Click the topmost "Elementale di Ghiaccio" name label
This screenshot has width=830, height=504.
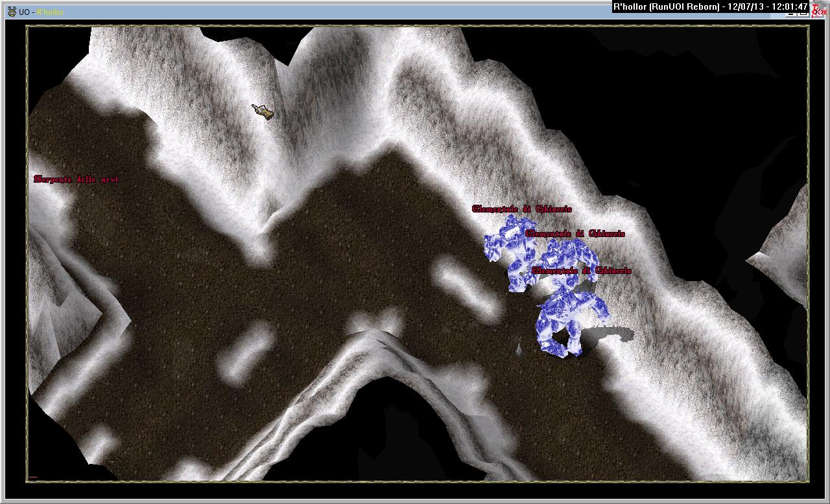tap(522, 209)
